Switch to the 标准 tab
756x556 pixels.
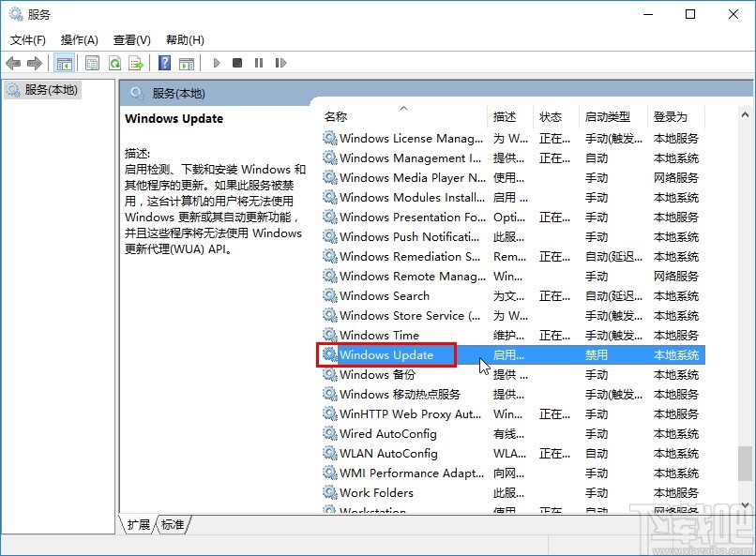[172, 525]
